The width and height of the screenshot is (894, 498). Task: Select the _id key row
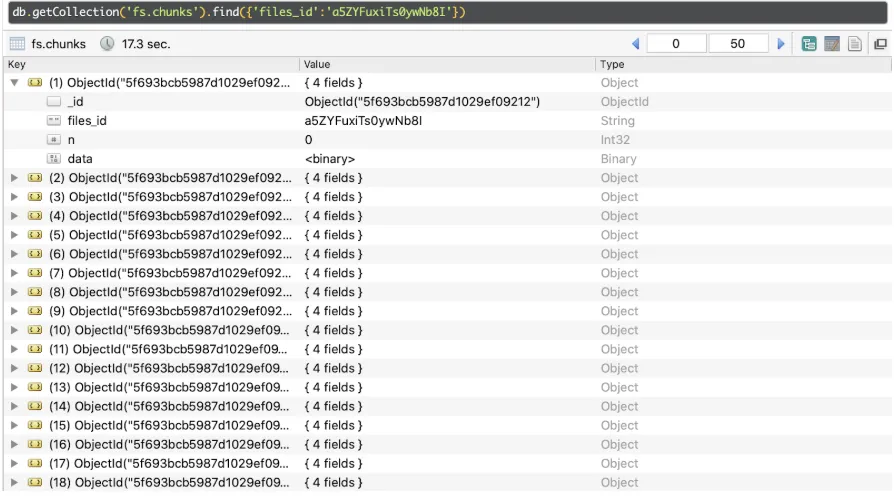(75, 102)
